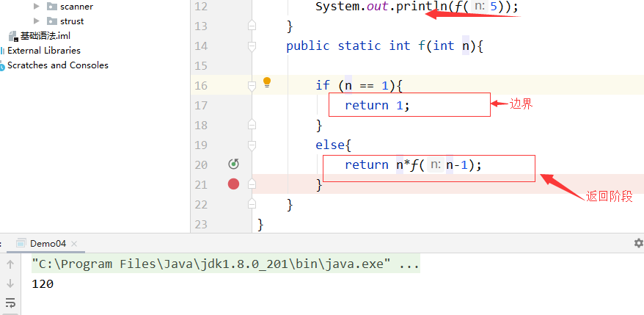Click the 'else{' keyword line
The image size is (644, 315).
click(x=334, y=145)
